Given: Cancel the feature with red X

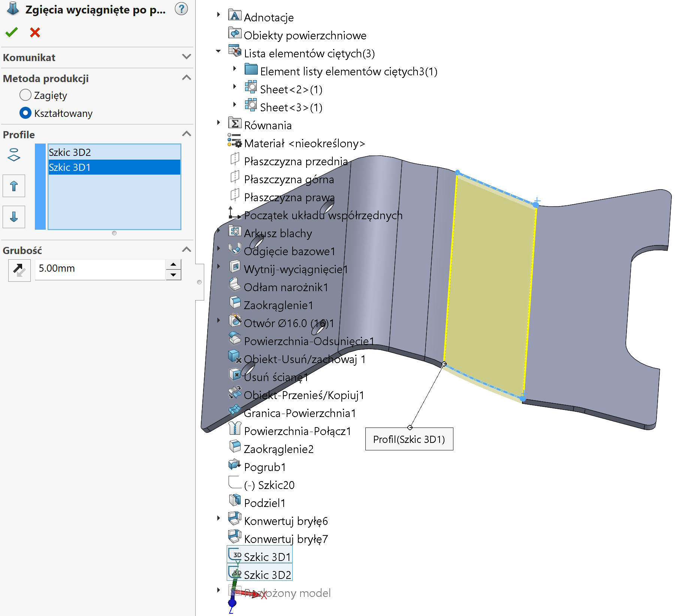Looking at the screenshot, I should pyautogui.click(x=35, y=33).
